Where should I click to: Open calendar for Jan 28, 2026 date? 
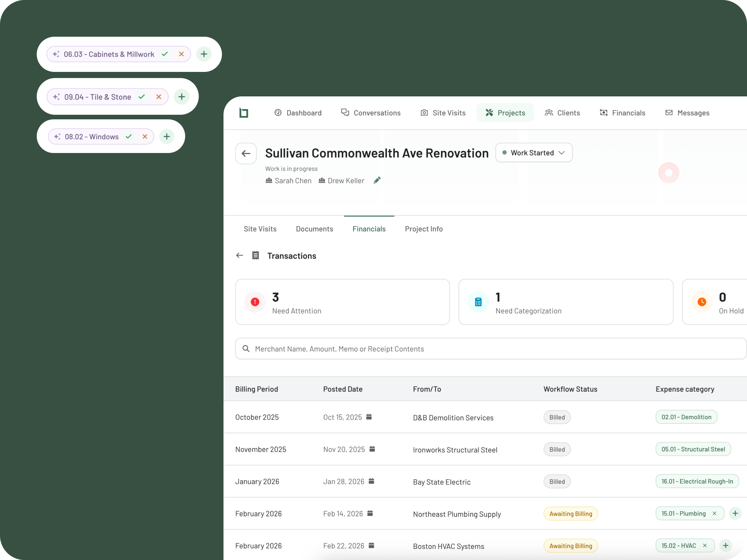pos(372,481)
